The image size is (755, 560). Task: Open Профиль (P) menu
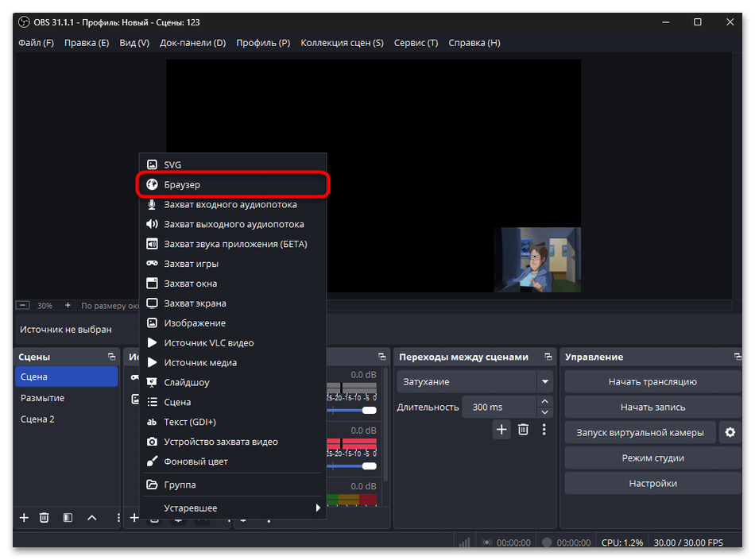[x=263, y=43]
